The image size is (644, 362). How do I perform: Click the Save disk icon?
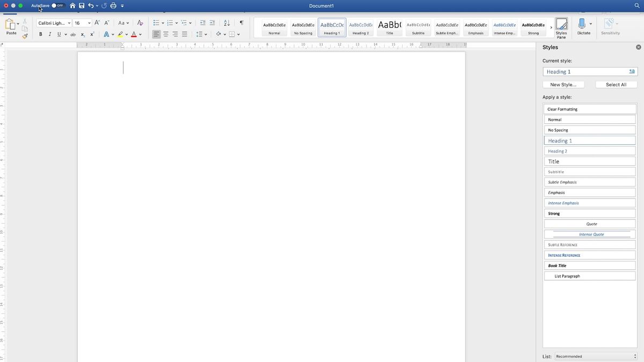click(x=82, y=5)
